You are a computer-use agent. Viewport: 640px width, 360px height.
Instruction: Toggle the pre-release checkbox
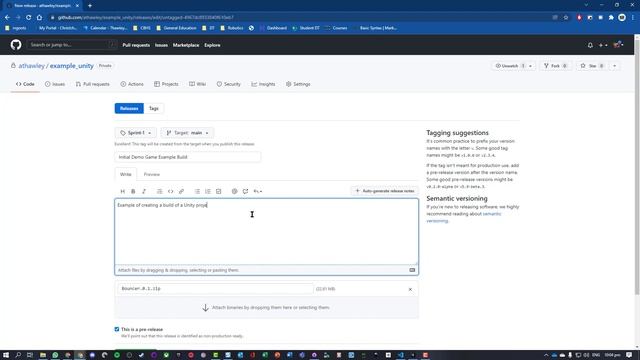tap(117, 329)
